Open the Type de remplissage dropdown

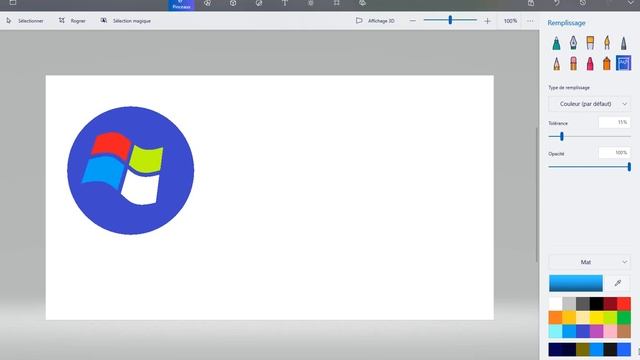click(x=590, y=104)
